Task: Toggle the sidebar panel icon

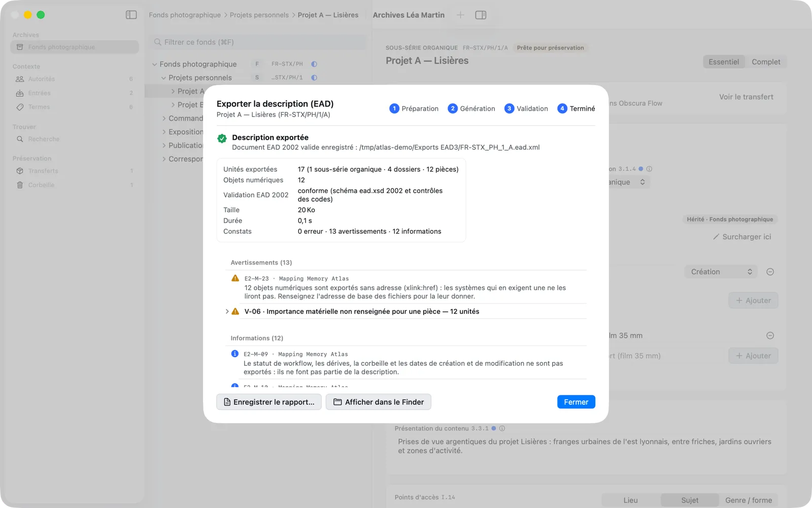Action: pyautogui.click(x=131, y=15)
